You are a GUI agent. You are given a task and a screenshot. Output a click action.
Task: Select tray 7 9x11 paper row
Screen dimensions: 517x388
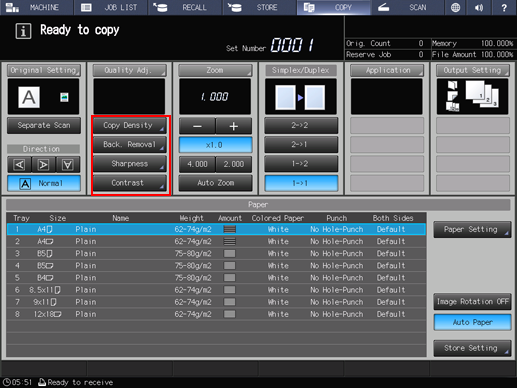(216, 302)
